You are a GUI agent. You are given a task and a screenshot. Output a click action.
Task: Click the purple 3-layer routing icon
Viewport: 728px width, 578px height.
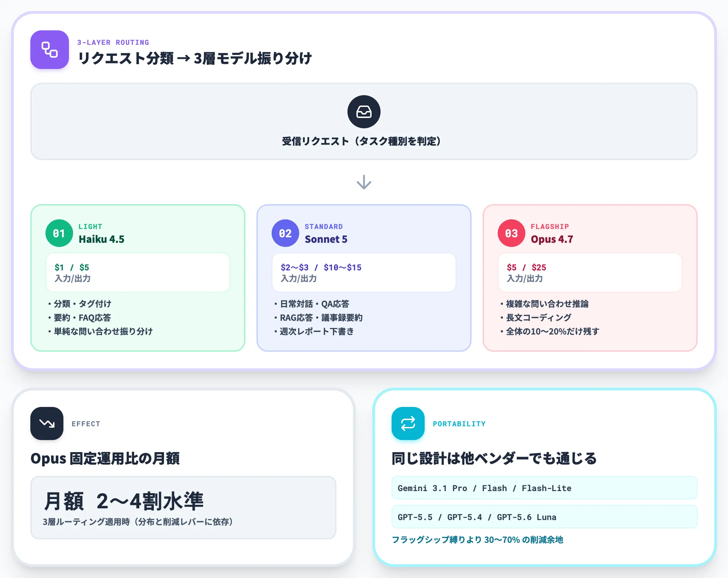click(50, 50)
